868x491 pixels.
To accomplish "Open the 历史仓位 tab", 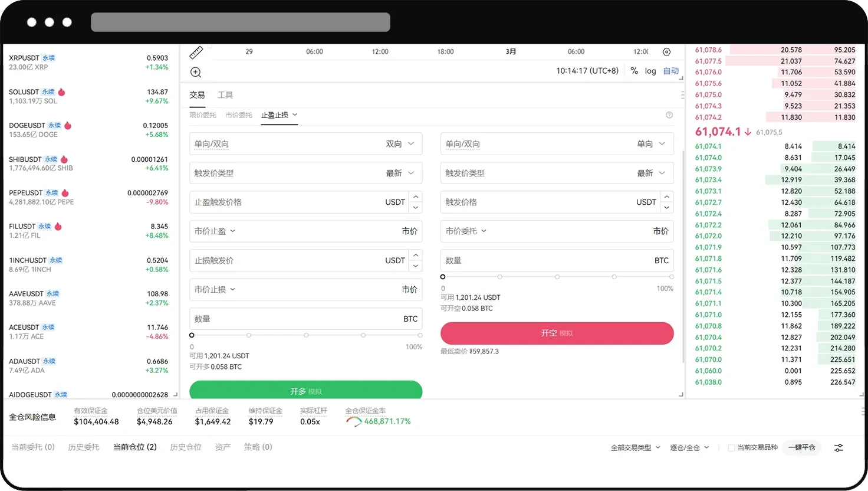I will tap(186, 447).
